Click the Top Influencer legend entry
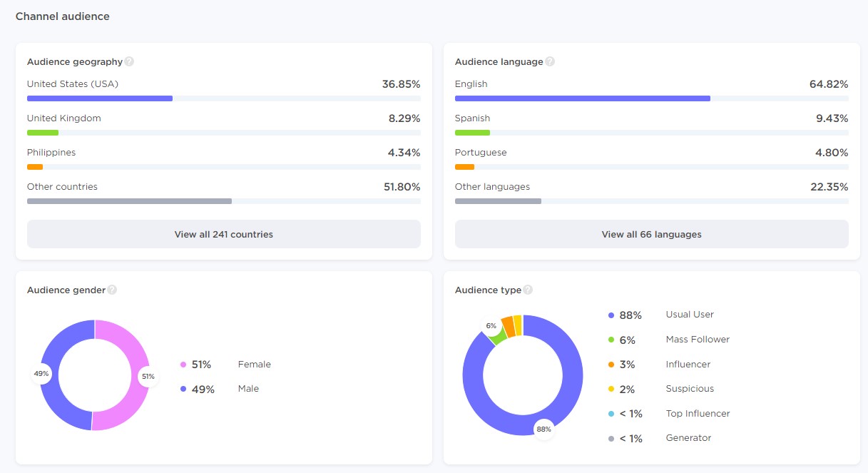The height and width of the screenshot is (473, 868). pos(697,414)
